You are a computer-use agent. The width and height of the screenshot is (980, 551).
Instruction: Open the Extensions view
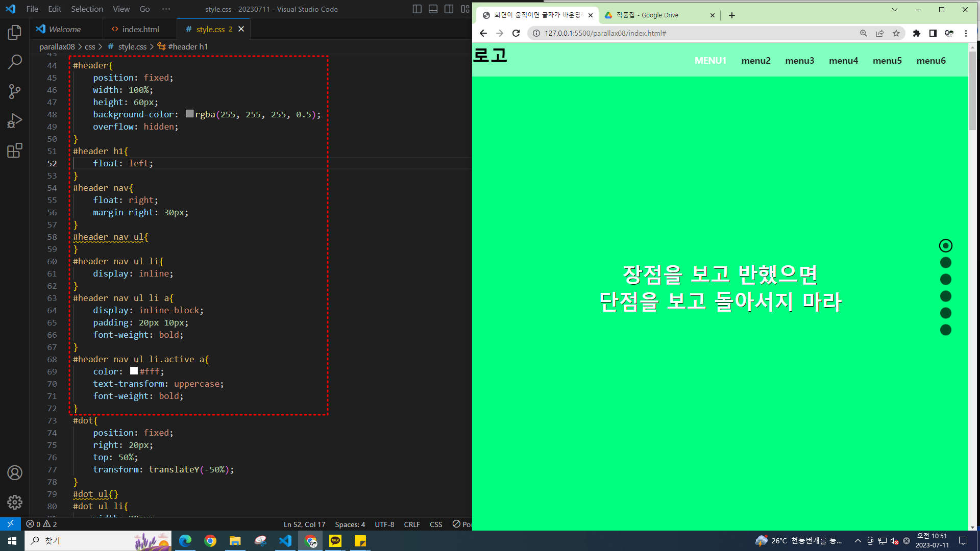[x=15, y=151]
